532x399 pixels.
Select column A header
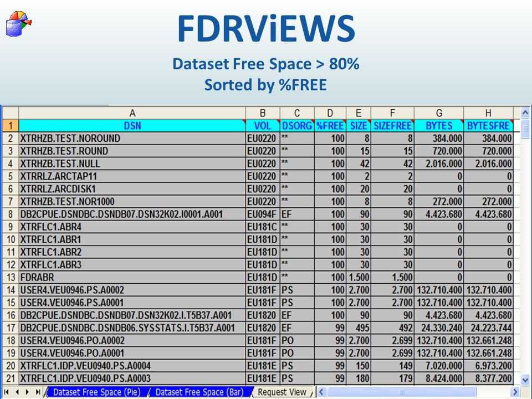click(132, 113)
